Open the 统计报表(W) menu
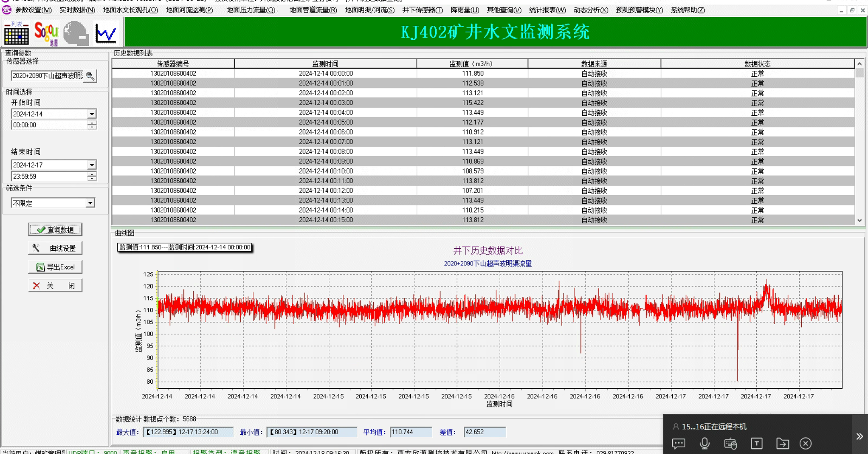 tap(547, 10)
